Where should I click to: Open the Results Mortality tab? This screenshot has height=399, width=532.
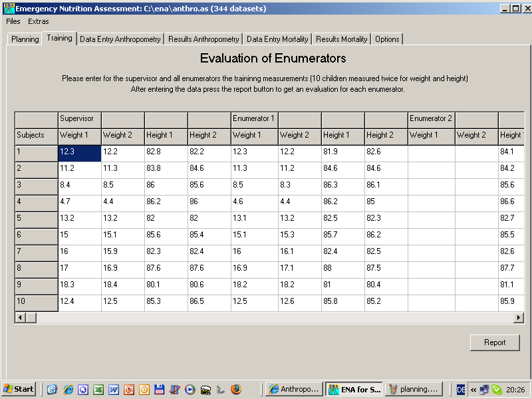(341, 39)
